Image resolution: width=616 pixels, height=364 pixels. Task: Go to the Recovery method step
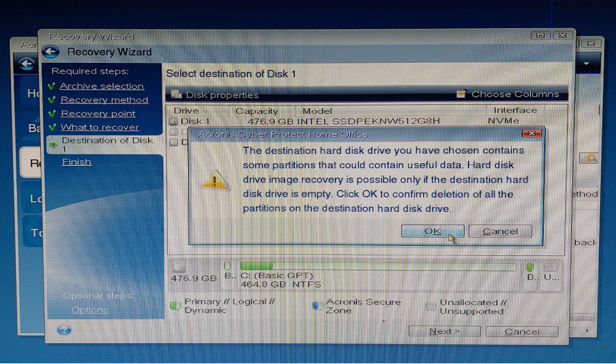(x=104, y=100)
